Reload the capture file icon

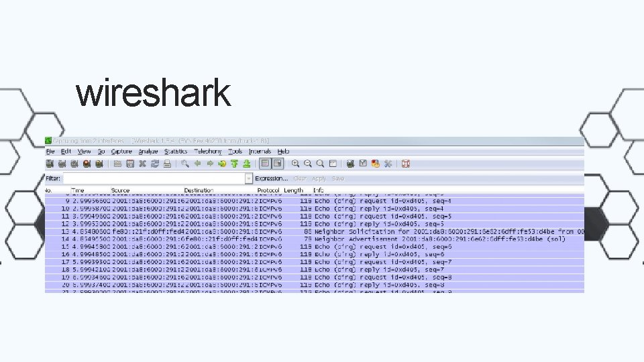click(155, 164)
